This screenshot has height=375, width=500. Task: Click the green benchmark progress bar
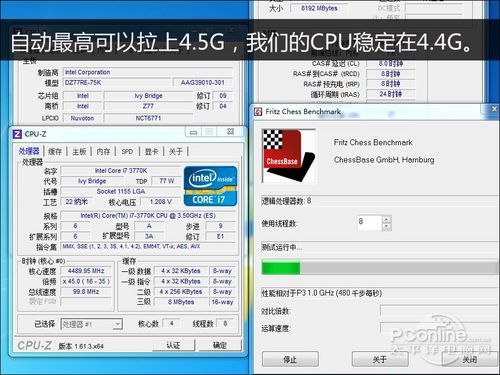(380, 268)
